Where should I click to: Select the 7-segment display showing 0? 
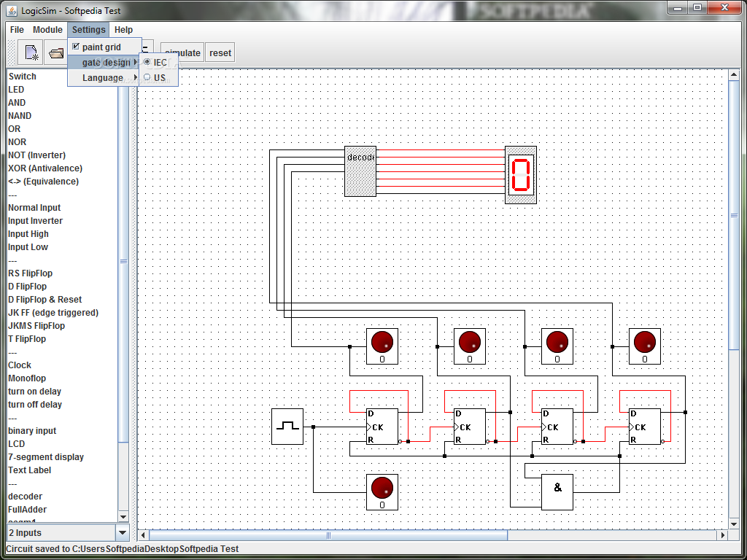(x=521, y=175)
